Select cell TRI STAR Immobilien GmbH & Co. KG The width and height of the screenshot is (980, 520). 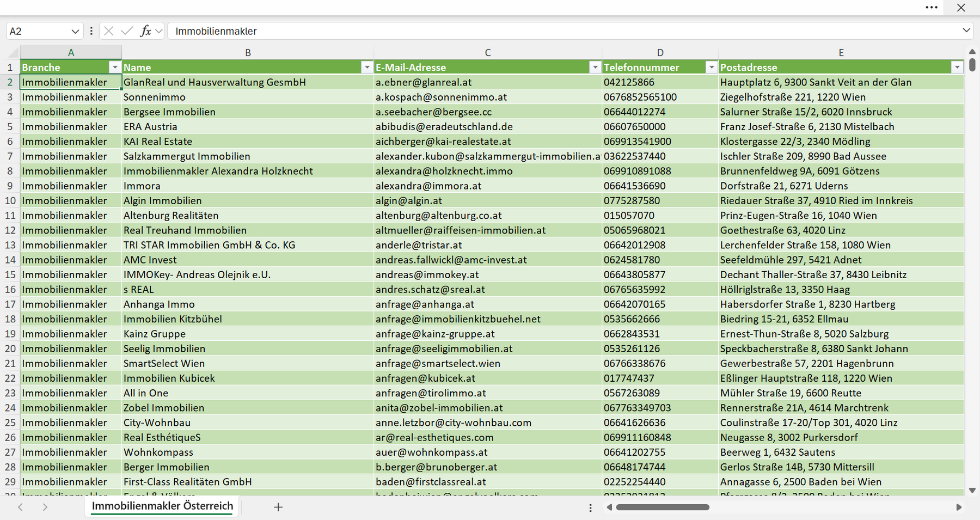pos(248,245)
